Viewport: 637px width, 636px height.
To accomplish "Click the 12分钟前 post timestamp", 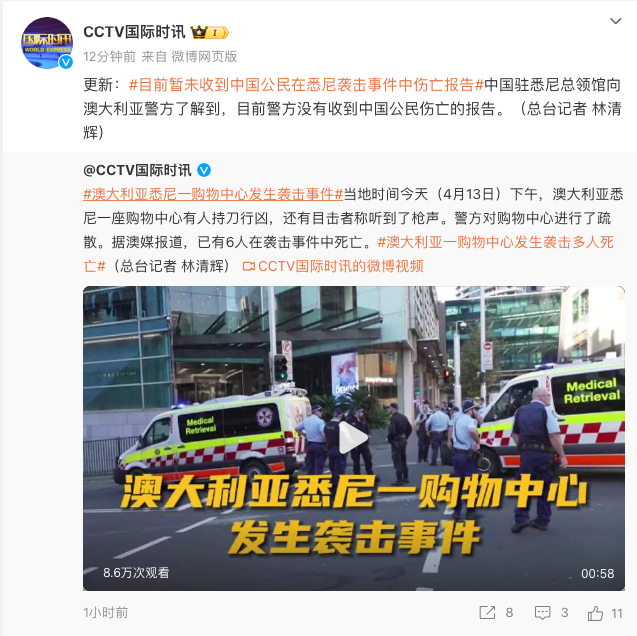I will [109, 56].
